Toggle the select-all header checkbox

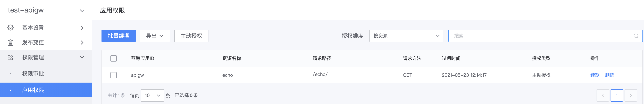pyautogui.click(x=114, y=58)
